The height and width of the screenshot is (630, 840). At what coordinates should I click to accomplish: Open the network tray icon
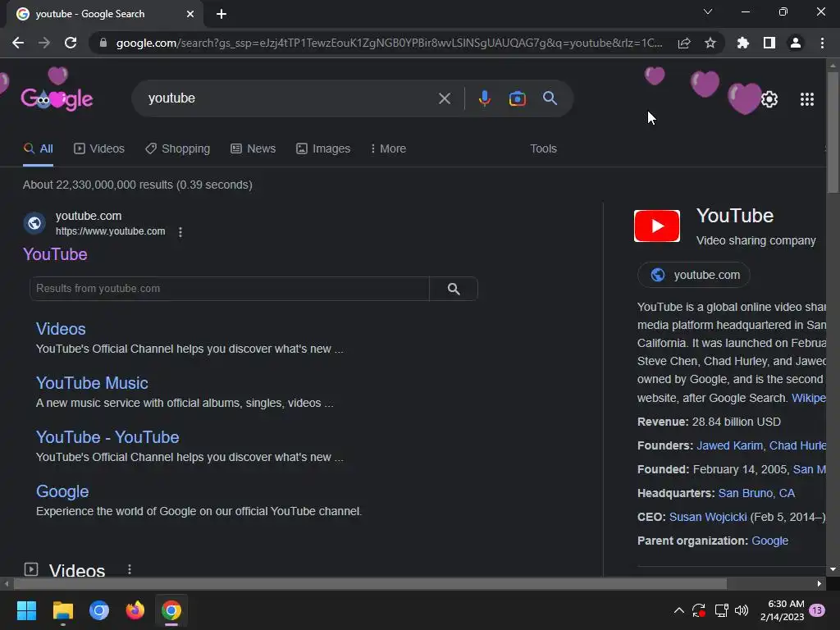point(721,610)
